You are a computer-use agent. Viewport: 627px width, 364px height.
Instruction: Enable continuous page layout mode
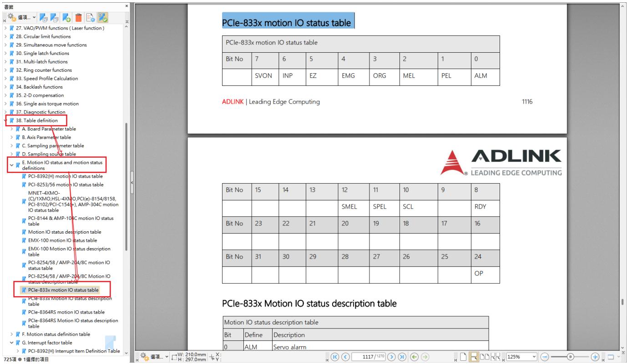click(474, 356)
